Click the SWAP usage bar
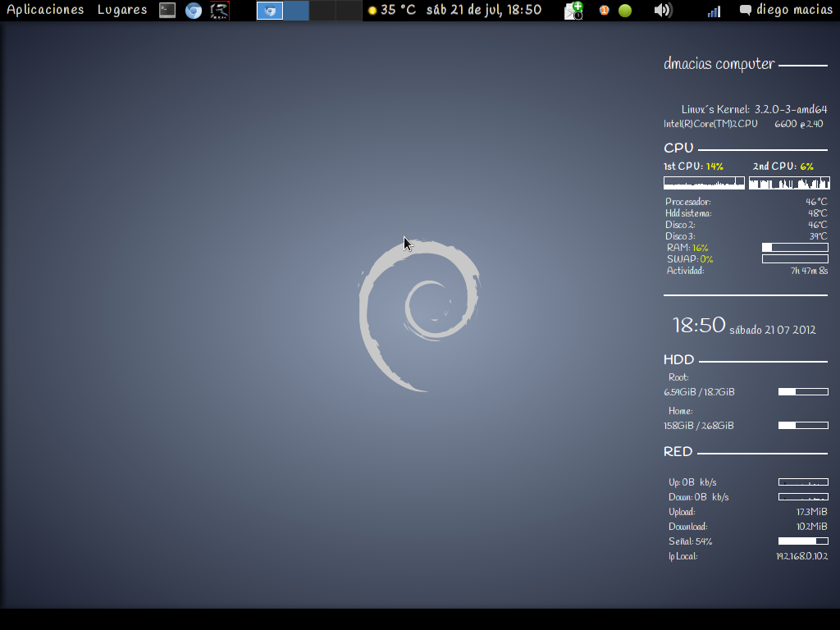 (795, 258)
